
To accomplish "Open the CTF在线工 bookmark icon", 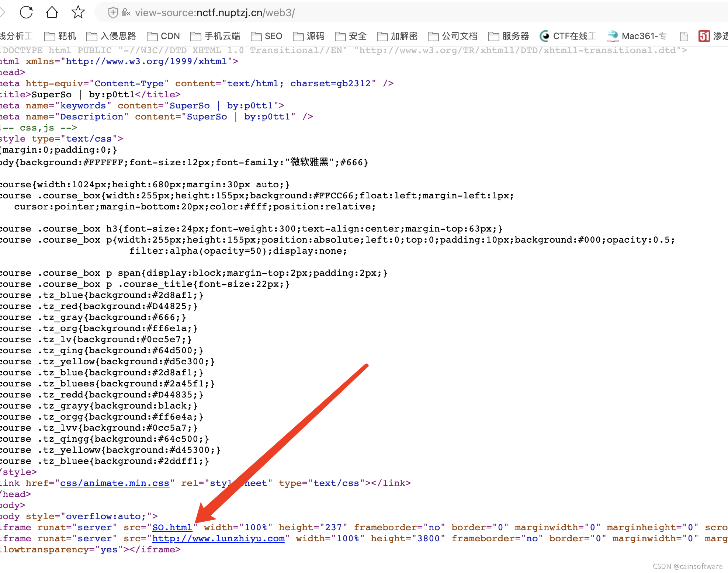I will [544, 36].
